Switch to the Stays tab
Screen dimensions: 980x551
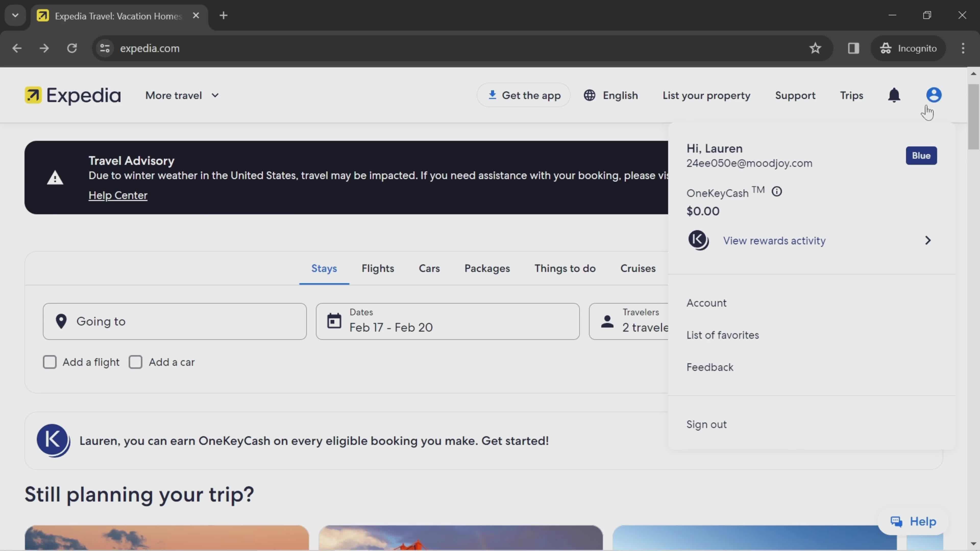(x=324, y=268)
